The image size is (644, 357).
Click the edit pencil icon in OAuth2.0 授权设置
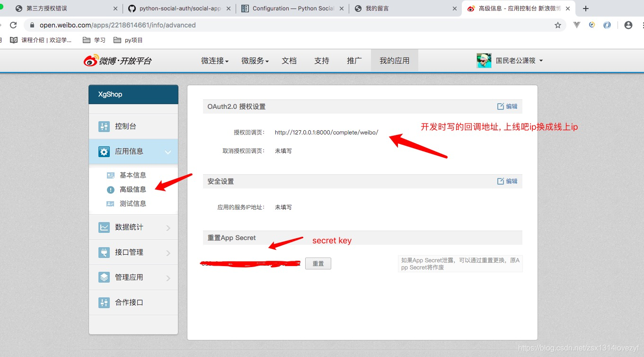tap(501, 107)
